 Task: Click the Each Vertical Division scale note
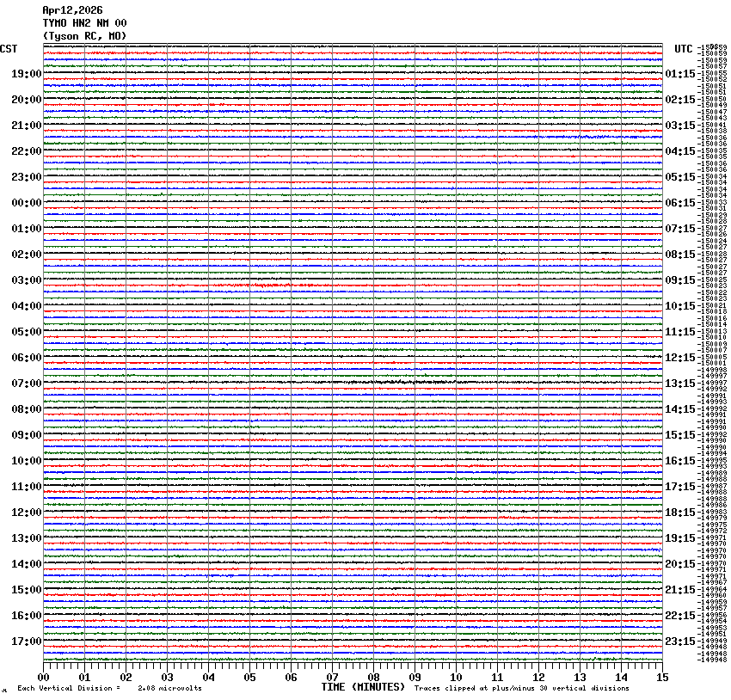[109, 688]
